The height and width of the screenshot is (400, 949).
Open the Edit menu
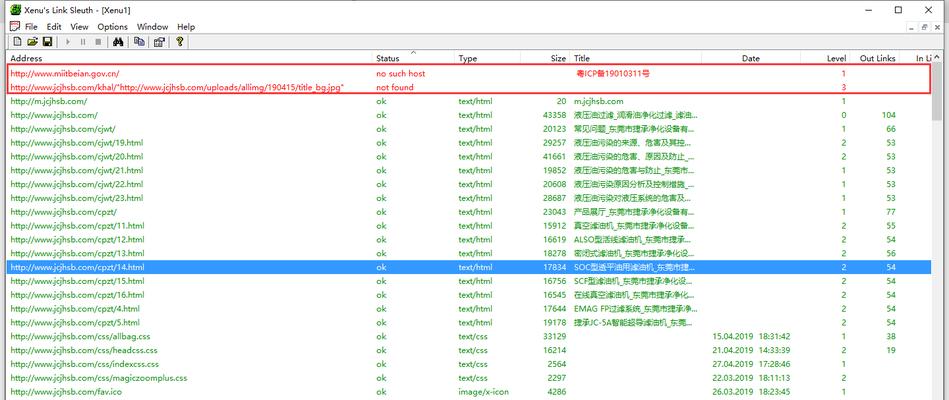click(54, 27)
